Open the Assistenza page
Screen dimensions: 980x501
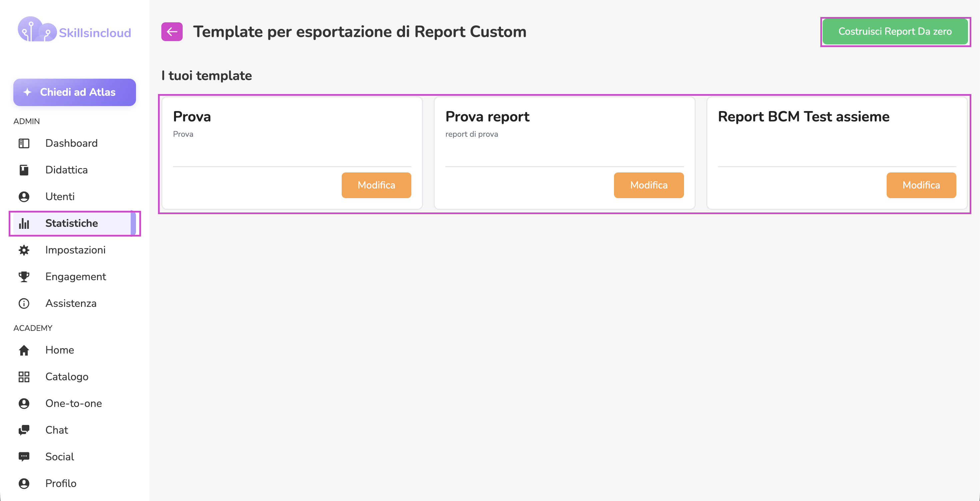pos(75,303)
